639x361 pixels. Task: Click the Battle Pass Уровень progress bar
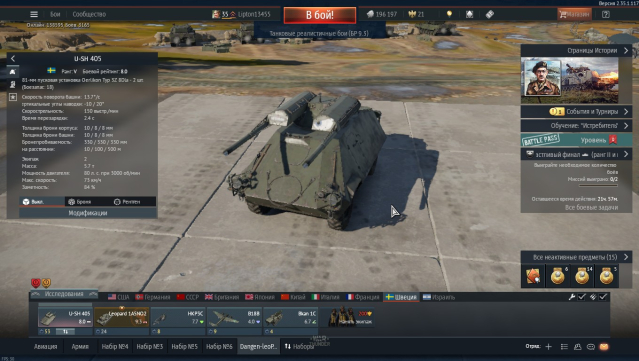coord(576,140)
